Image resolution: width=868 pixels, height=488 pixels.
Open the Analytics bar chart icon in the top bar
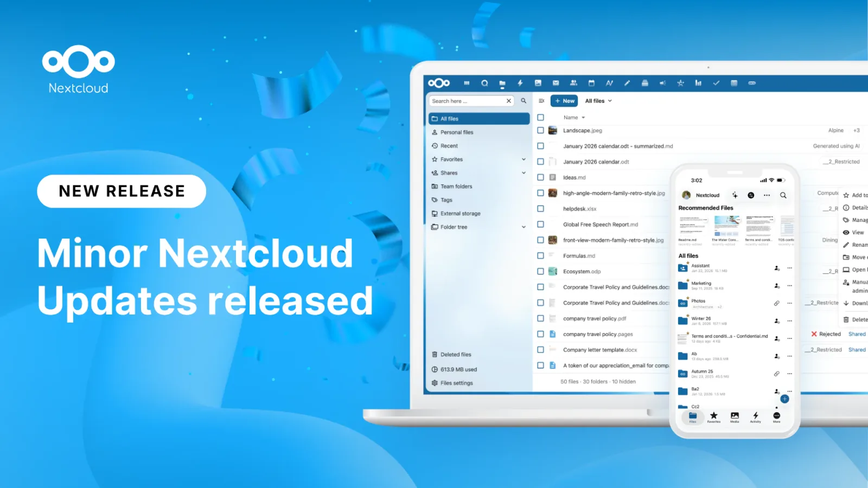coord(698,83)
